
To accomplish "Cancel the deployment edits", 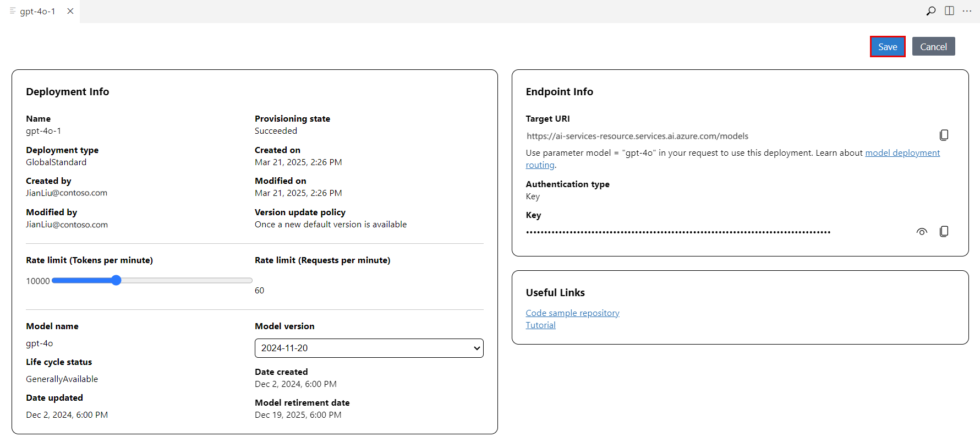I will pos(933,47).
